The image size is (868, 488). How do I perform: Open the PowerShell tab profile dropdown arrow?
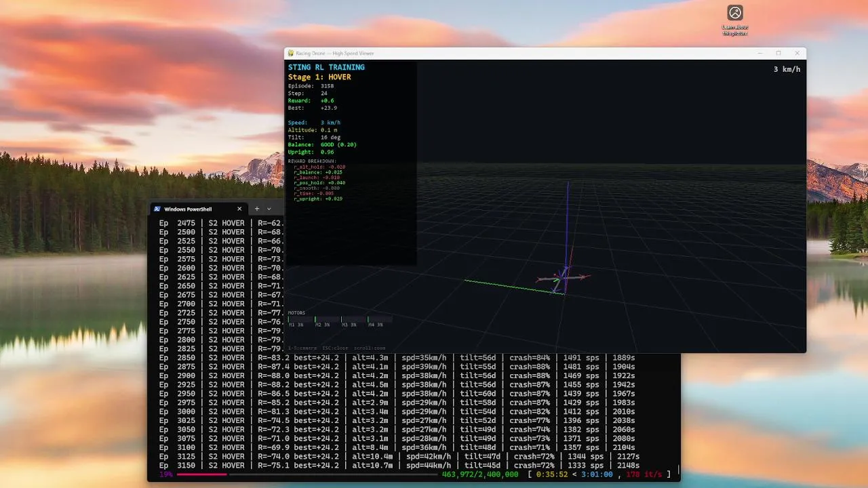click(x=269, y=209)
